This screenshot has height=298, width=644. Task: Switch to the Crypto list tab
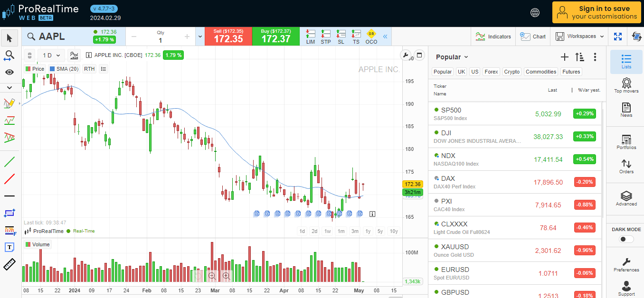pyautogui.click(x=511, y=72)
